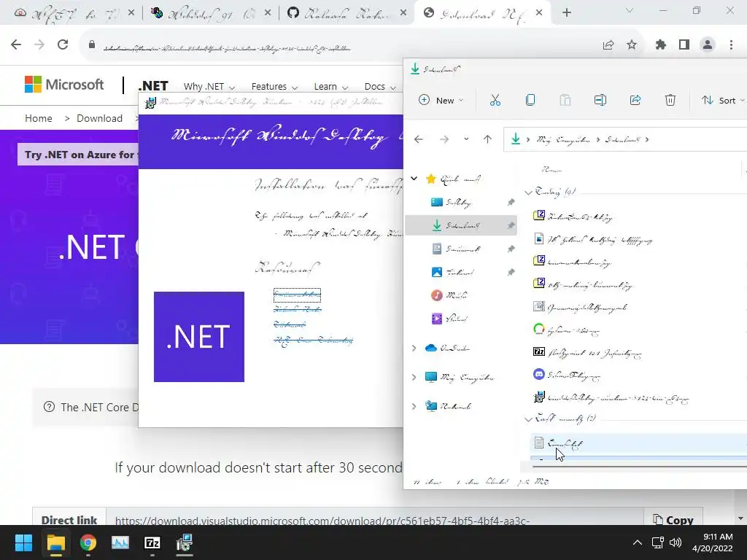Open volume control in system tray
This screenshot has width=747, height=560.
tap(675, 542)
